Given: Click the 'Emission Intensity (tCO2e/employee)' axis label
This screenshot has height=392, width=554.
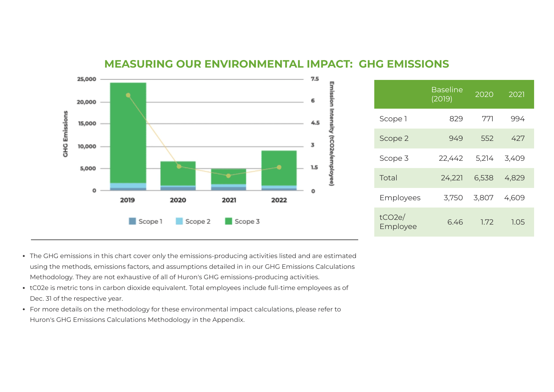Looking at the screenshot, I should click(x=332, y=134).
